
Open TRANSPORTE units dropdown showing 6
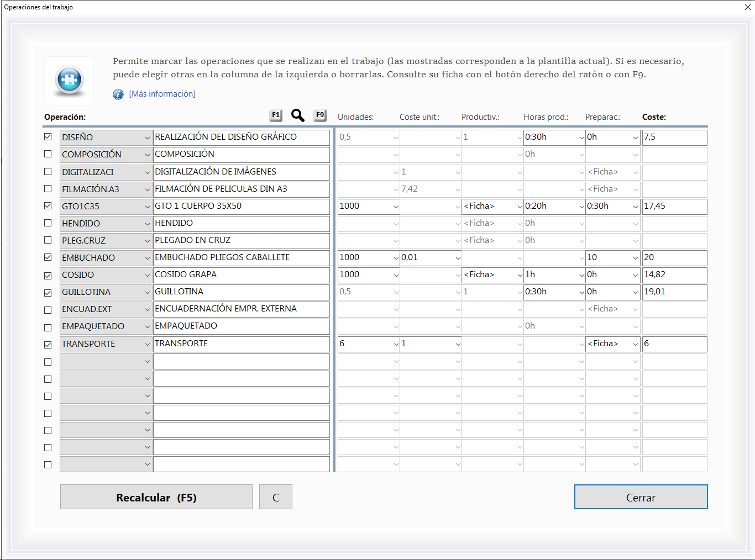click(x=396, y=344)
